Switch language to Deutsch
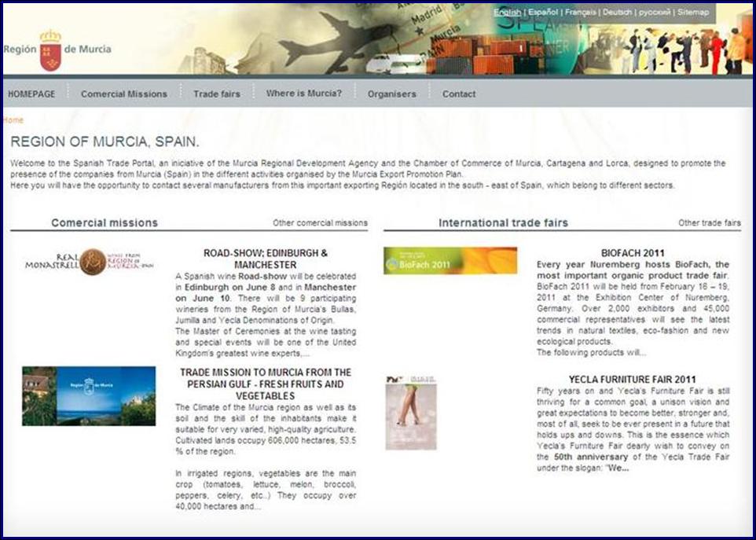 click(x=617, y=13)
